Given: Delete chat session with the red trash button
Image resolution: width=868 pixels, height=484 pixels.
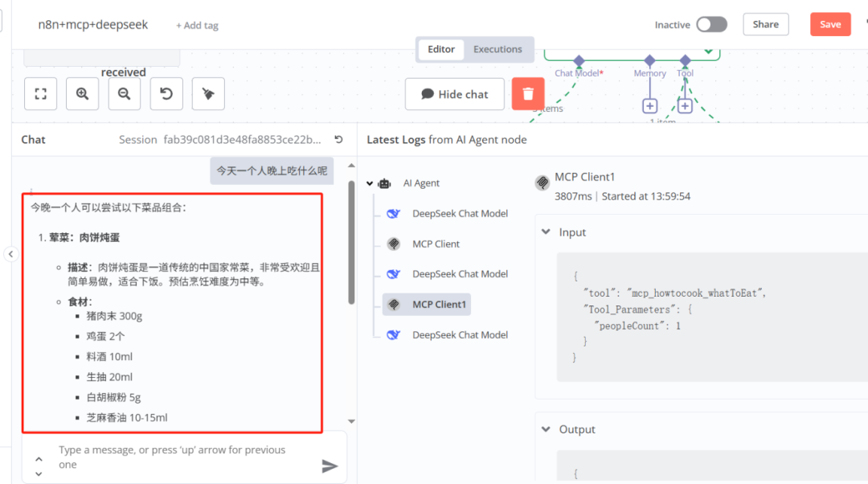Looking at the screenshot, I should coord(528,93).
